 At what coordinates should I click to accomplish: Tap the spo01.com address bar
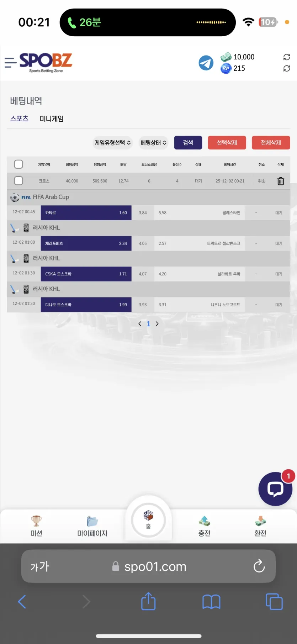tap(148, 566)
